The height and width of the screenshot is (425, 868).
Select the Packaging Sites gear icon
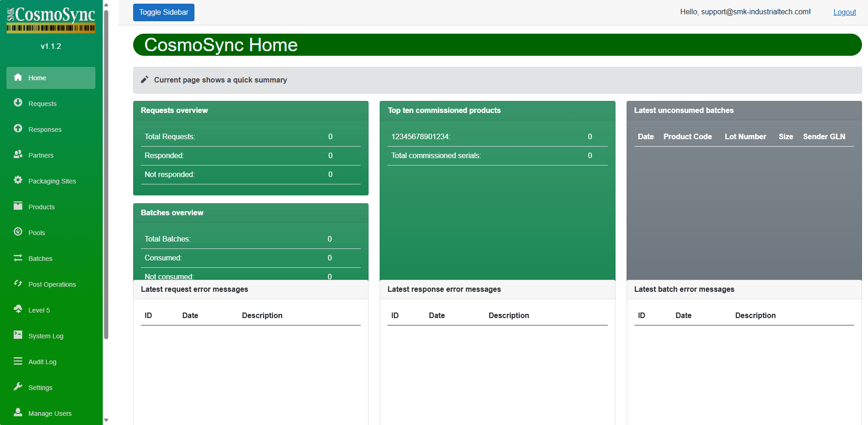[18, 181]
